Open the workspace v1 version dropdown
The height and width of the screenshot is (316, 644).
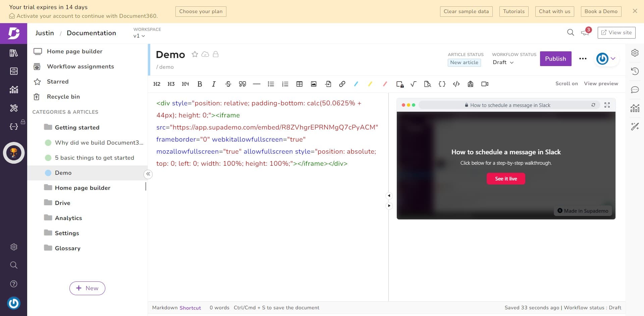[x=139, y=36]
